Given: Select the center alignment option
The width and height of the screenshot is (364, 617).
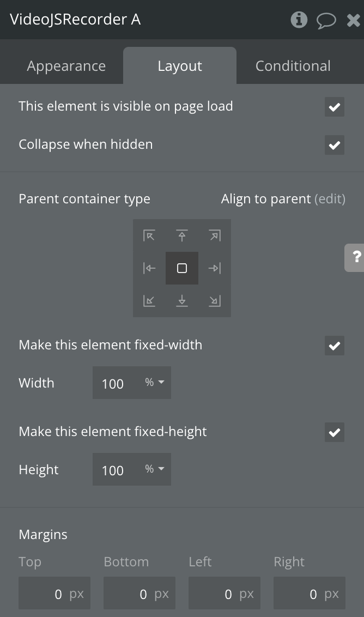Looking at the screenshot, I should [182, 268].
